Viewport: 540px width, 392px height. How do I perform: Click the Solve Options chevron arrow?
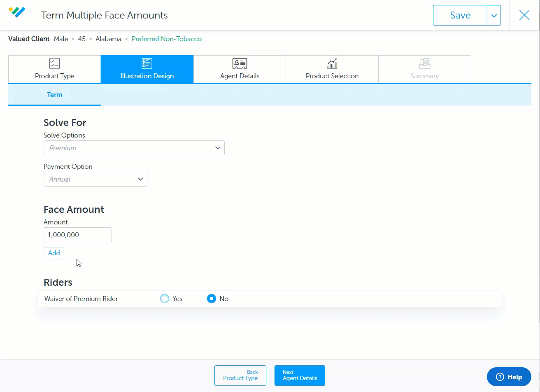218,148
